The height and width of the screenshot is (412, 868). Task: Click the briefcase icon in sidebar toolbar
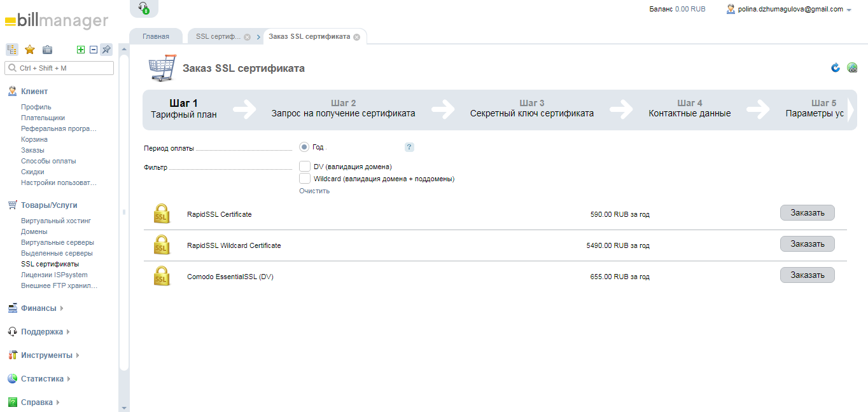click(x=47, y=50)
